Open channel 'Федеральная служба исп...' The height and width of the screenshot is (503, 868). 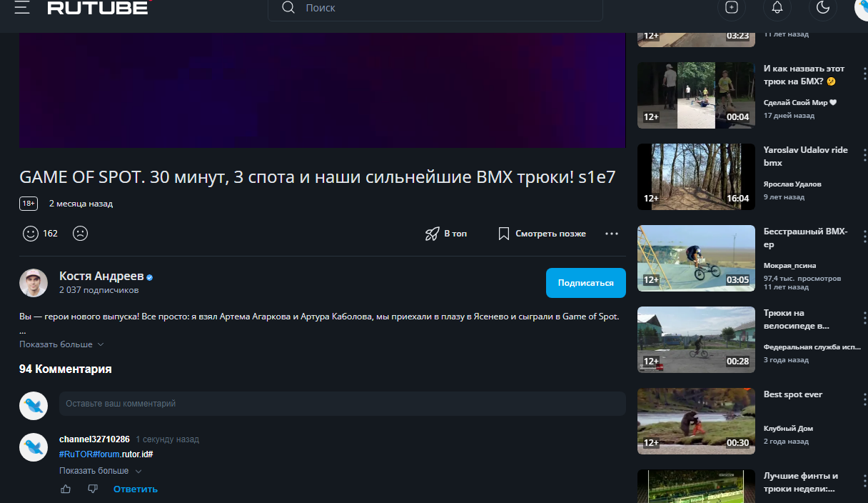click(812, 347)
